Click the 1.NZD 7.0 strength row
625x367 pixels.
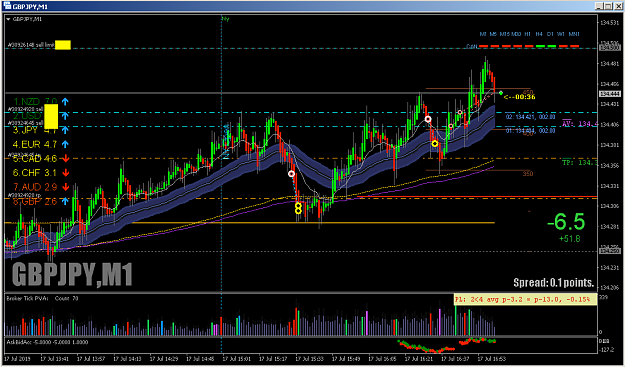[36, 102]
